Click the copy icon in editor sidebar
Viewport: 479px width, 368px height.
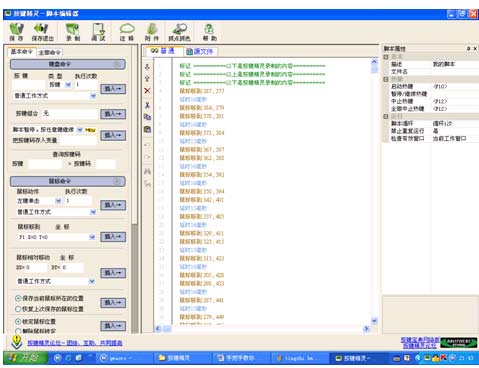(x=147, y=117)
